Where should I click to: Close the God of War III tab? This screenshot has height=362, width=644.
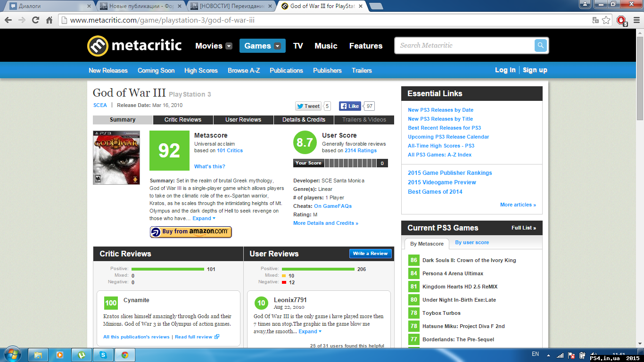coord(361,6)
